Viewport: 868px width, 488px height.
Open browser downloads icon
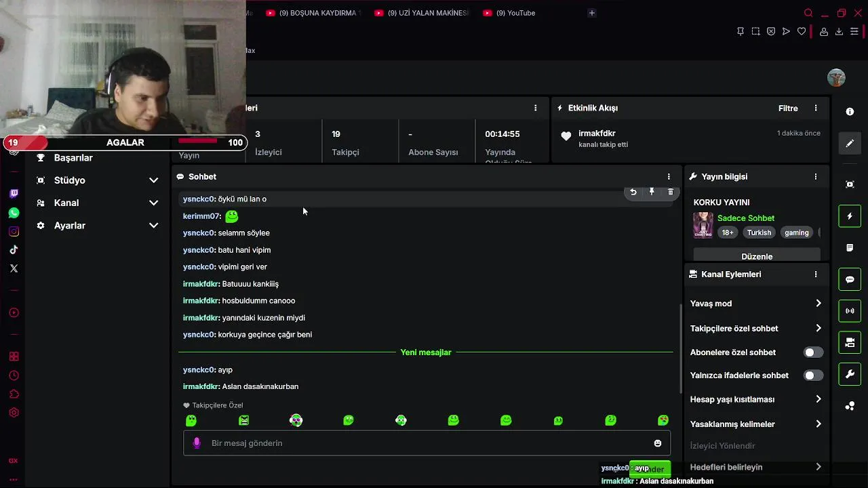point(839,31)
